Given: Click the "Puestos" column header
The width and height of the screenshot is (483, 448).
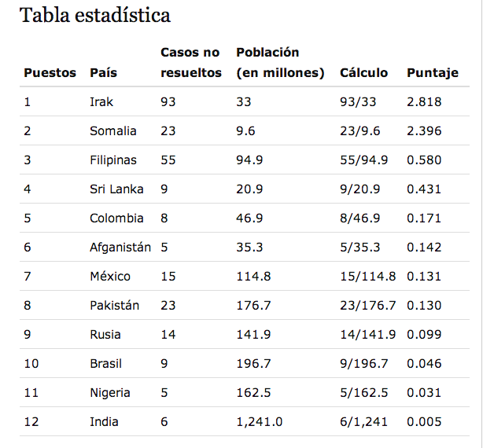Looking at the screenshot, I should click(50, 73).
